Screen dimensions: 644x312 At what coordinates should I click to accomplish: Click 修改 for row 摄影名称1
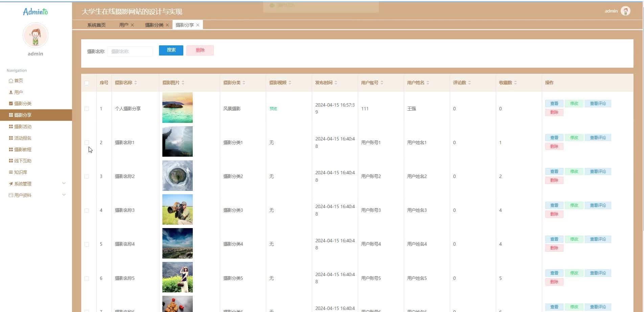574,138
